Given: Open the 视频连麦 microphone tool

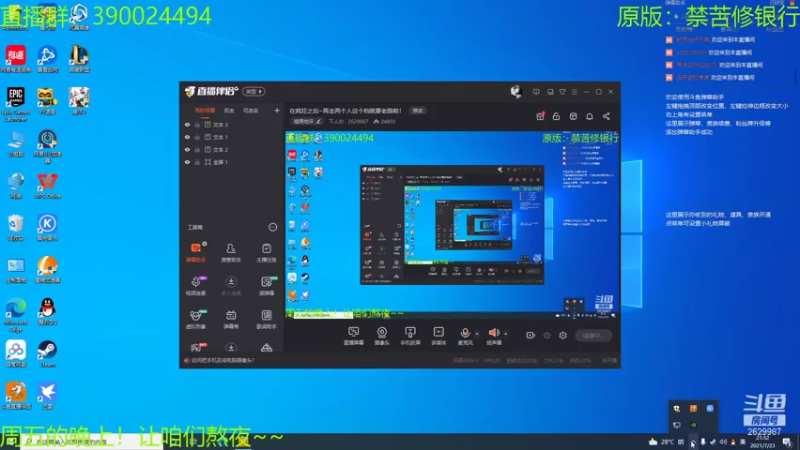Looking at the screenshot, I should (x=195, y=286).
